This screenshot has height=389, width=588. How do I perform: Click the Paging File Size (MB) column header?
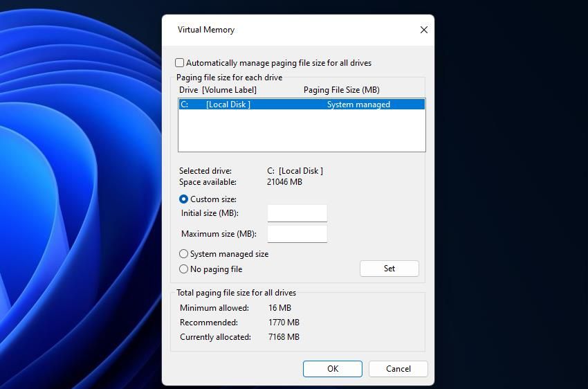[x=341, y=90]
